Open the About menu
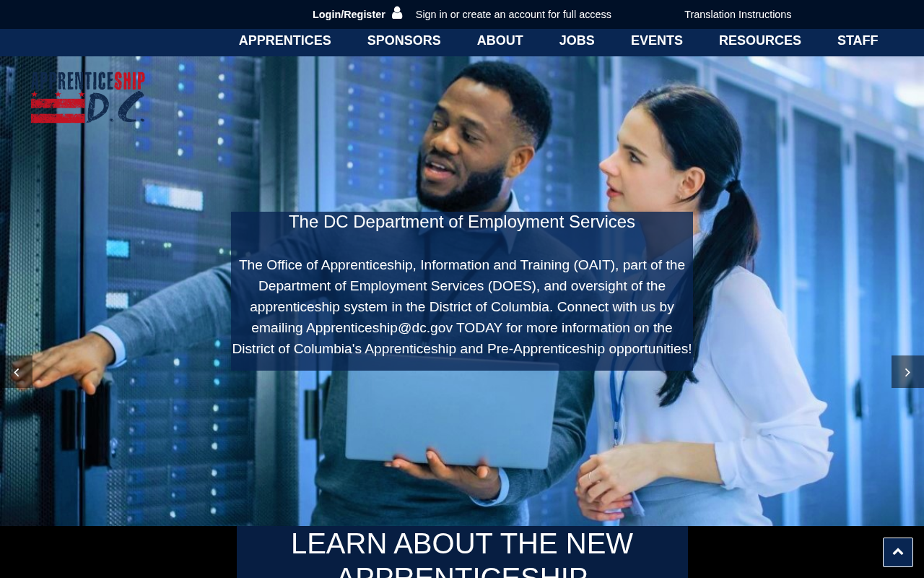Image resolution: width=924 pixels, height=578 pixels. tap(500, 41)
